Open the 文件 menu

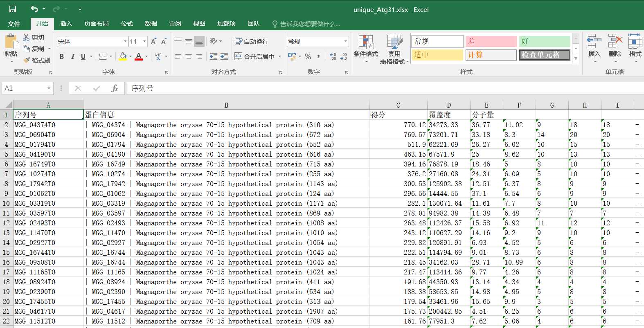14,24
